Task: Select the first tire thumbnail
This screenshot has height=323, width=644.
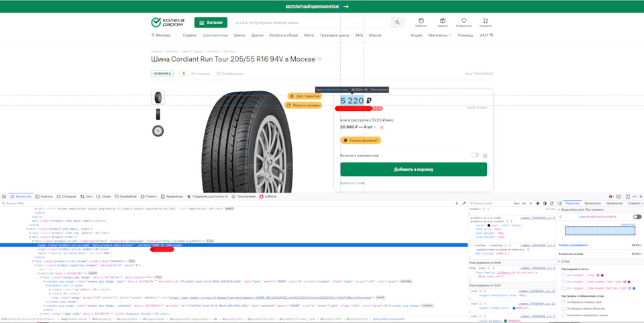Action: coord(158,98)
